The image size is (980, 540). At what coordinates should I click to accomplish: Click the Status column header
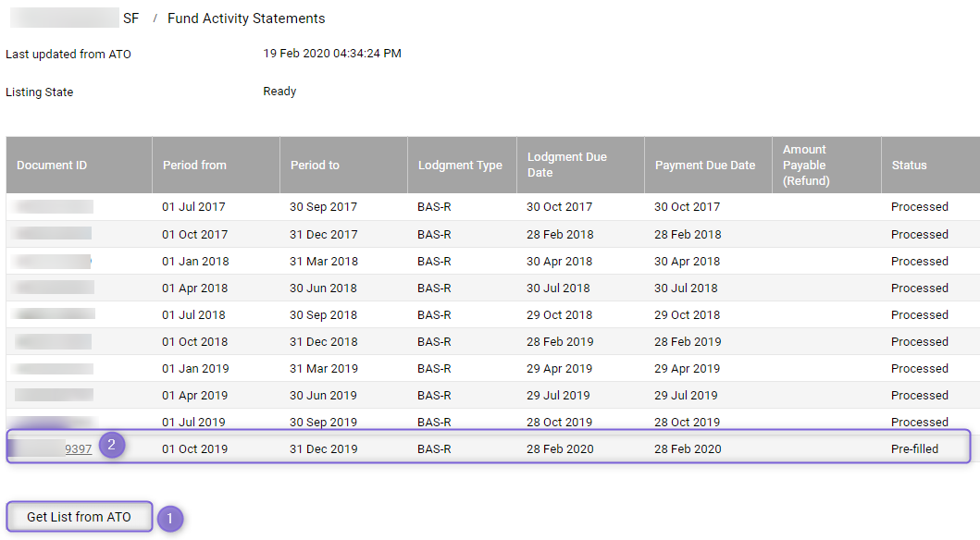(x=931, y=165)
